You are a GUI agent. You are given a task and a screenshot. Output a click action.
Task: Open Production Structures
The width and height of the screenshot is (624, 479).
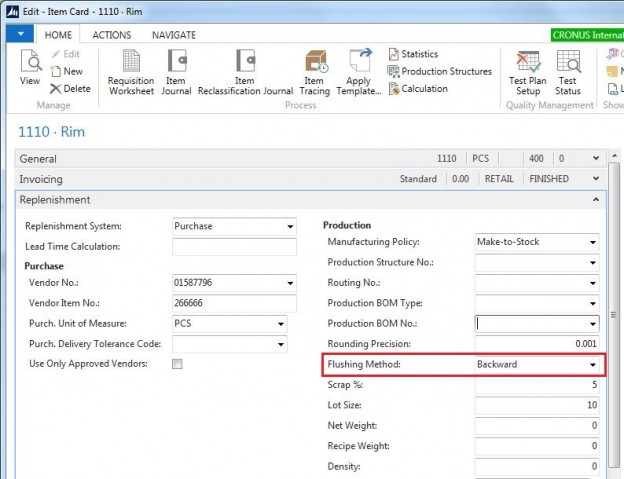pyautogui.click(x=440, y=72)
